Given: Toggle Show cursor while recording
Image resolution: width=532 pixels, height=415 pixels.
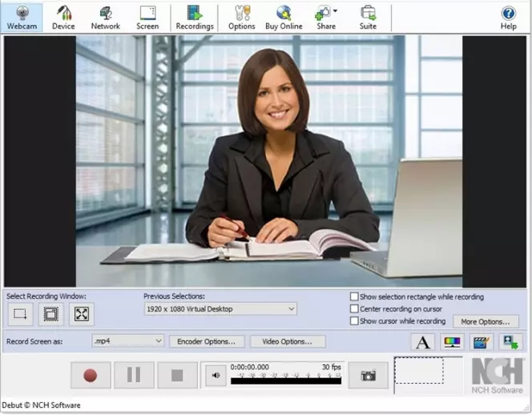Looking at the screenshot, I should [354, 321].
